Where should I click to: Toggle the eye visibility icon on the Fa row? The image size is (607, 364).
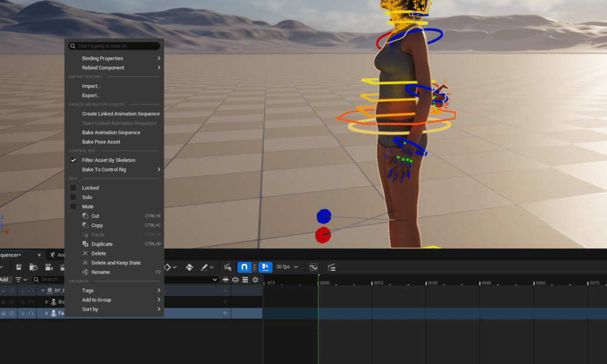pyautogui.click(x=23, y=313)
